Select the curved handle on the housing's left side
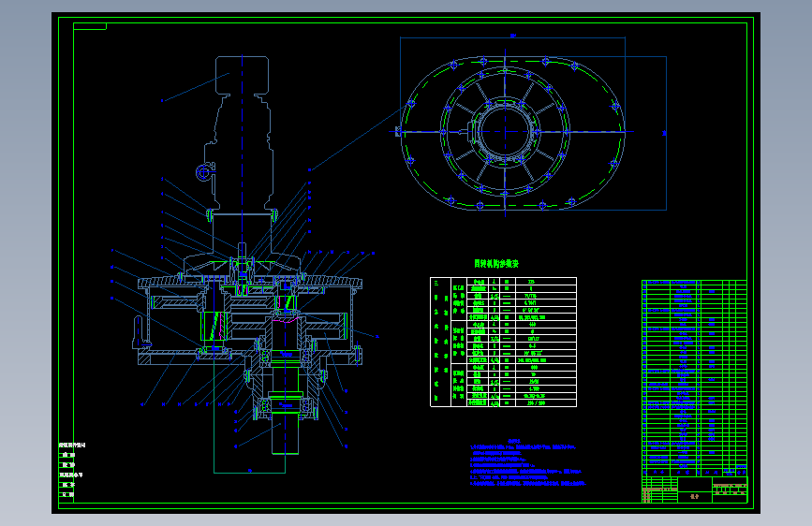This screenshot has width=812, height=526. click(139, 332)
